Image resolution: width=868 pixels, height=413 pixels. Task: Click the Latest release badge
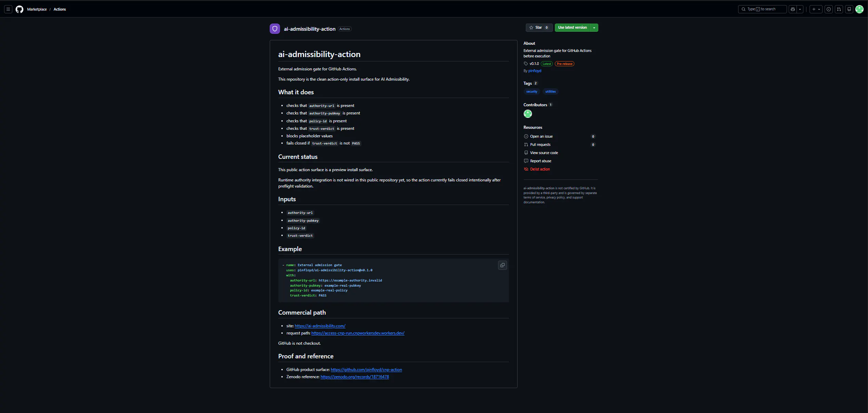coord(547,64)
